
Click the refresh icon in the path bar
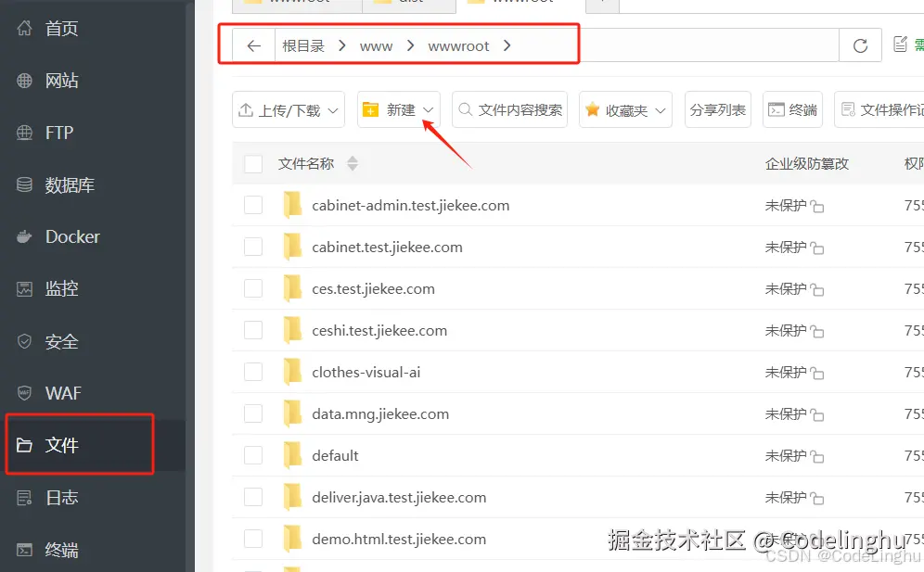(860, 44)
